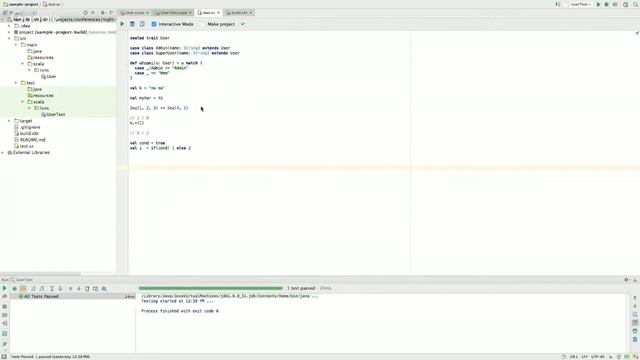Click the UTF-8 encoding in status bar
The image size is (640, 360).
tap(598, 357)
